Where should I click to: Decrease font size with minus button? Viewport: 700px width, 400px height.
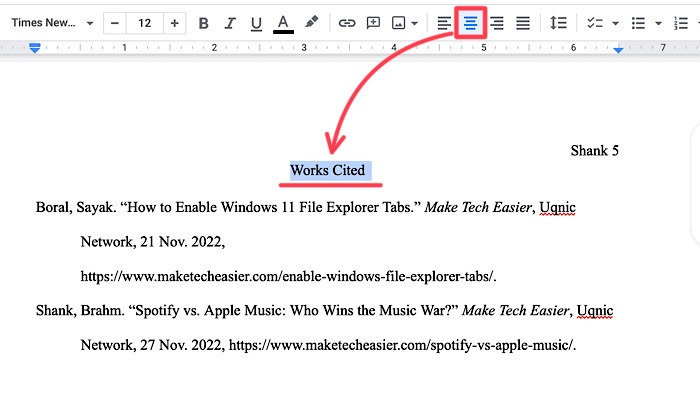pyautogui.click(x=115, y=23)
